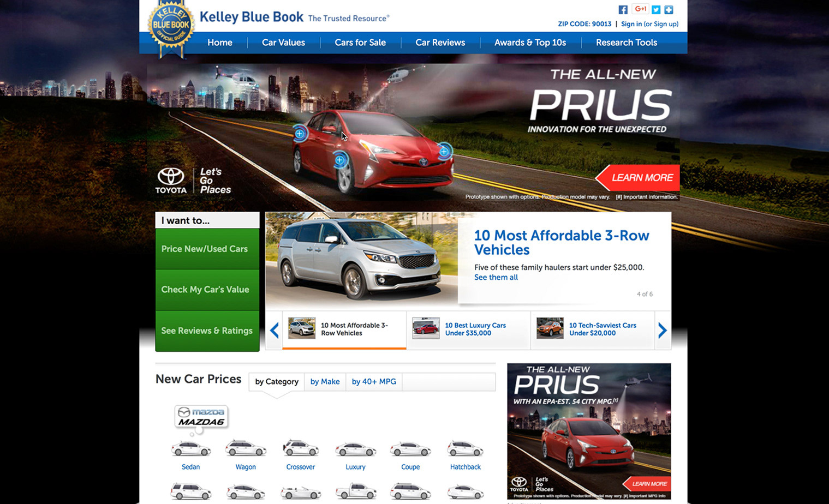829x504 pixels.
Task: Click the Check My Car's Value button
Action: pos(207,290)
